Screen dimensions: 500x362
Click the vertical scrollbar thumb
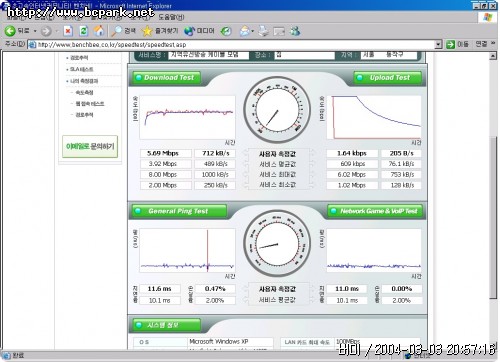493,217
